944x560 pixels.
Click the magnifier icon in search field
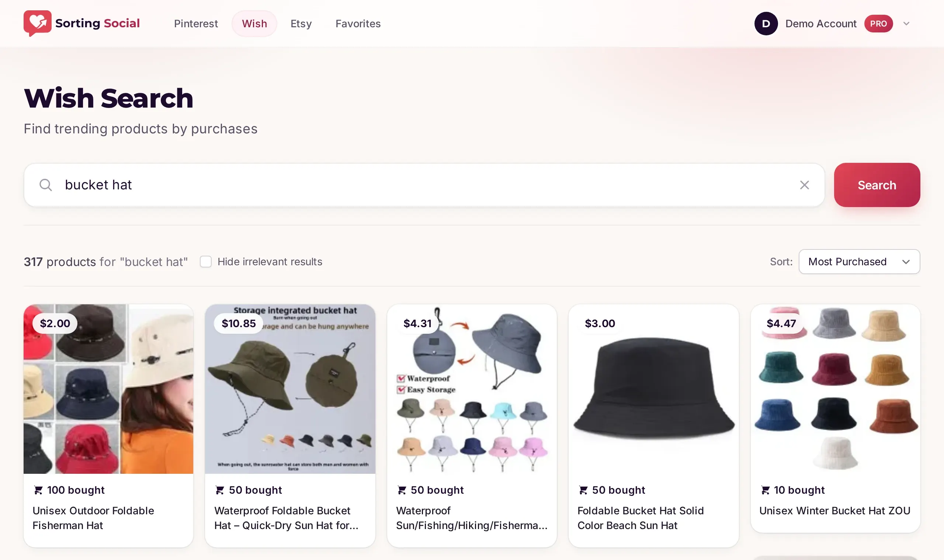[46, 185]
